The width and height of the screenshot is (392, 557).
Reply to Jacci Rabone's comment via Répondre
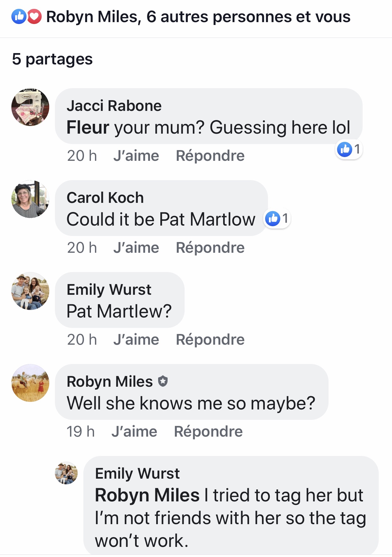click(x=210, y=156)
